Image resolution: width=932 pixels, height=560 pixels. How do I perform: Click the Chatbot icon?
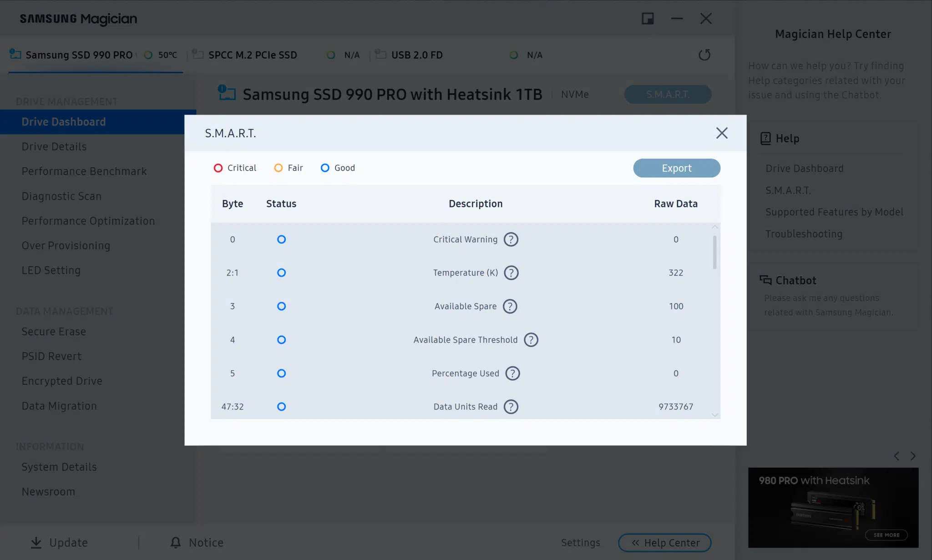[x=765, y=280]
